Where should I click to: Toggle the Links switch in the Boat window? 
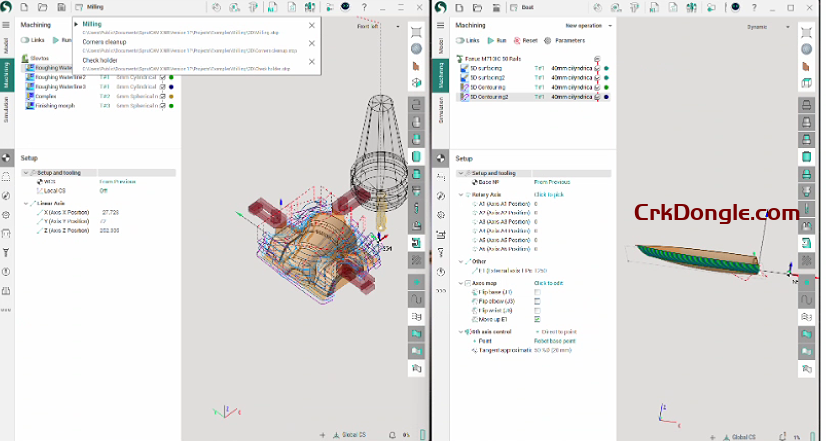[467, 41]
